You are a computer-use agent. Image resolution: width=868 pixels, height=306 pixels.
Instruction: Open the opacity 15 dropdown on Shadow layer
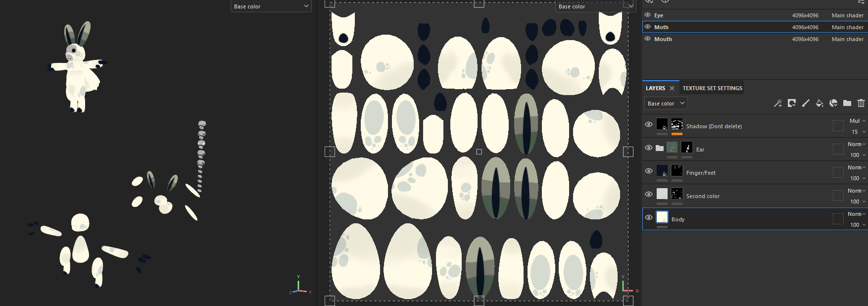858,132
